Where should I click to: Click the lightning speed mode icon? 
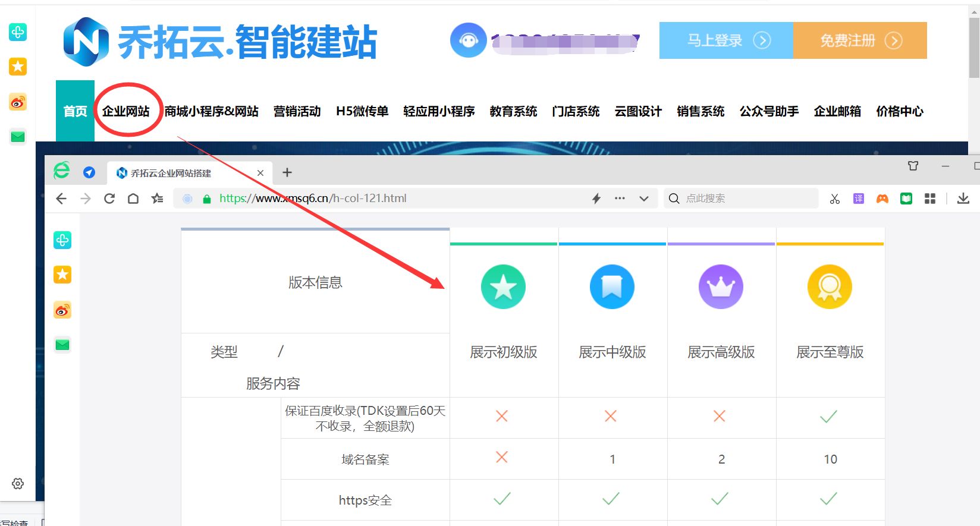(x=596, y=199)
